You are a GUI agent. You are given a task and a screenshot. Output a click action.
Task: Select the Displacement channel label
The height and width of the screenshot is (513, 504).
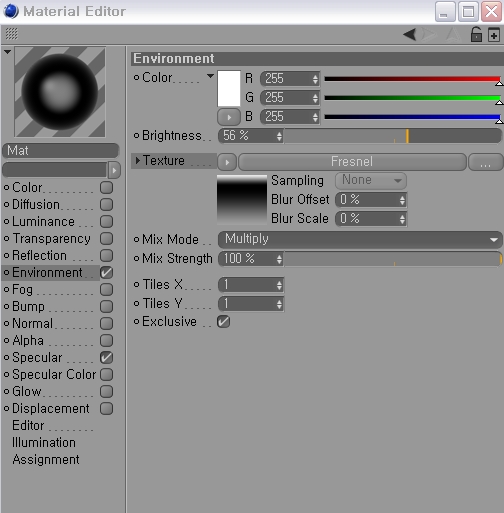click(51, 409)
